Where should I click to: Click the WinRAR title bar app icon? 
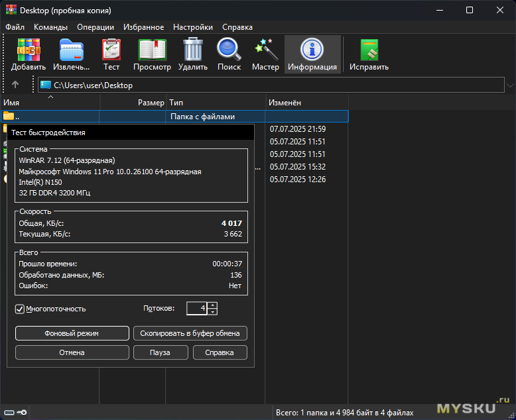pyautogui.click(x=11, y=10)
